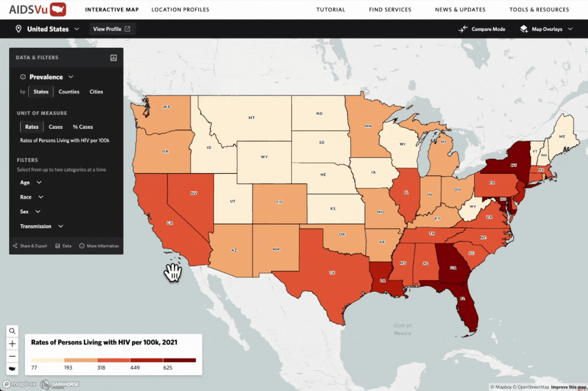Click the external link icon on View Profile
588x391 pixels.
coord(127,29)
